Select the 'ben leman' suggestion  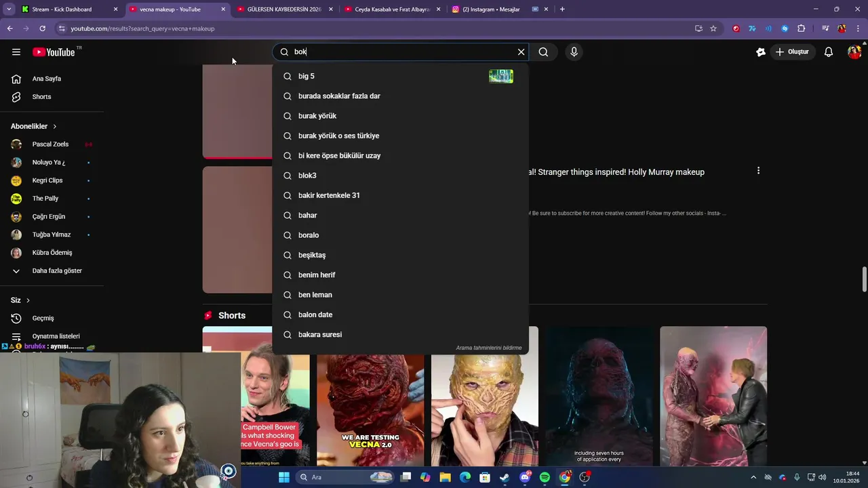[400, 295]
